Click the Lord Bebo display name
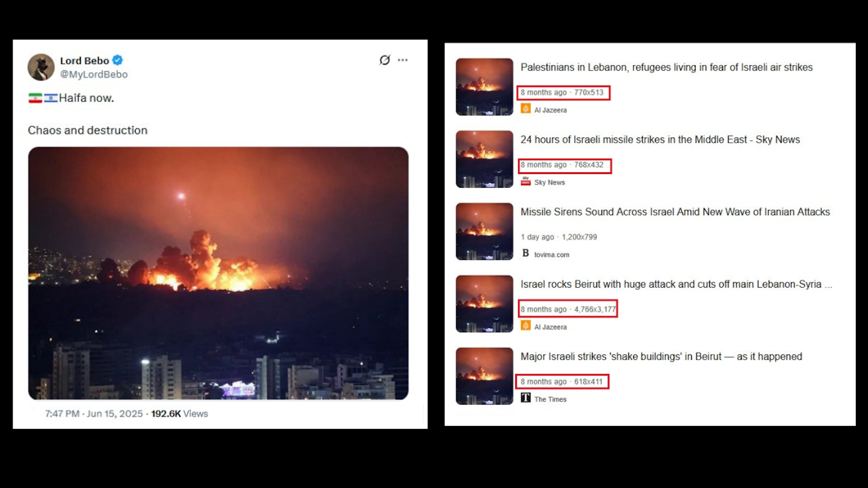 click(85, 61)
